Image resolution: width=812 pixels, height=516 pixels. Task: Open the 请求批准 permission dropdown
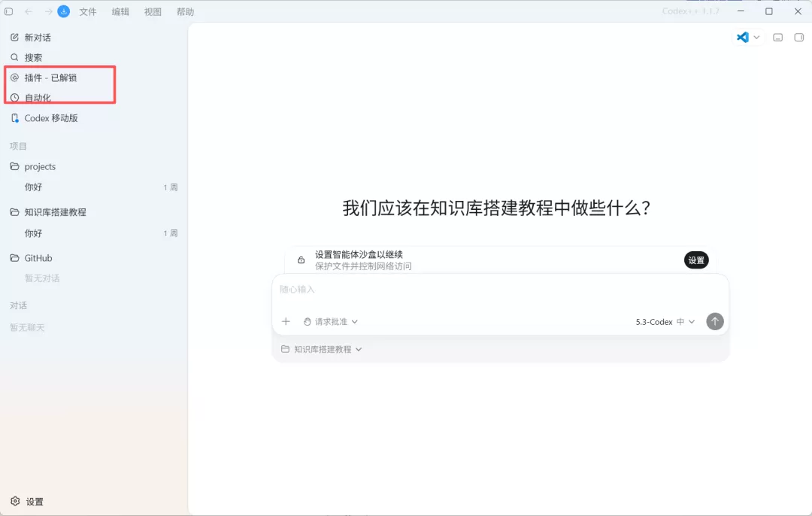tap(330, 322)
